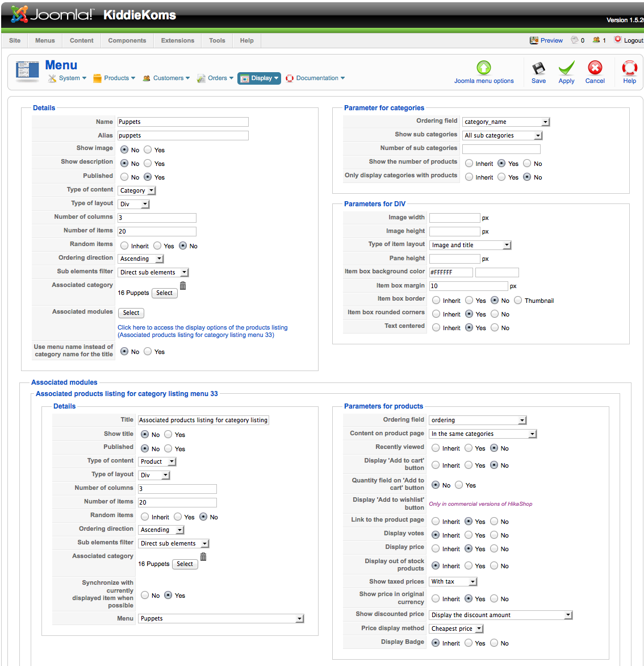Viewport: 644px width, 666px height.
Task: Open products listing display options link
Action: [203, 331]
